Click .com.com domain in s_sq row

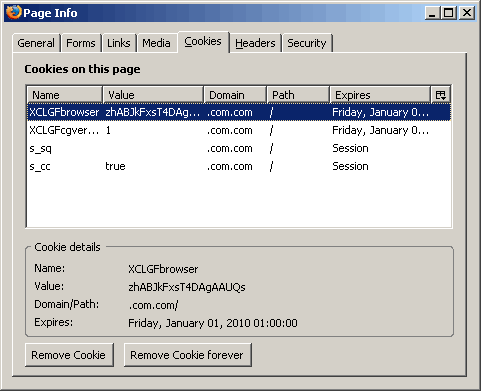tap(230, 148)
